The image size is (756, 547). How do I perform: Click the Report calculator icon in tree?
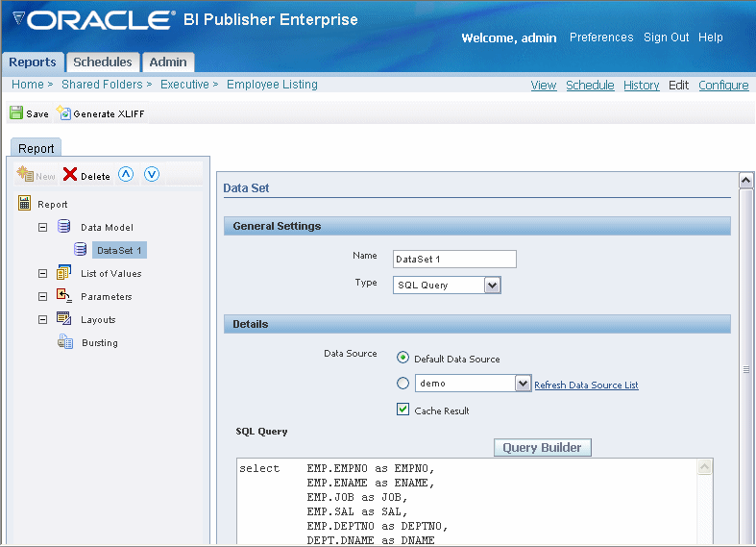tap(24, 203)
